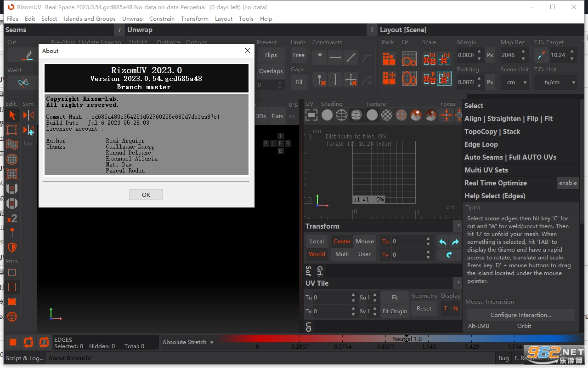Click the Tu input field in Transform
588x368 pixels.
click(x=407, y=241)
